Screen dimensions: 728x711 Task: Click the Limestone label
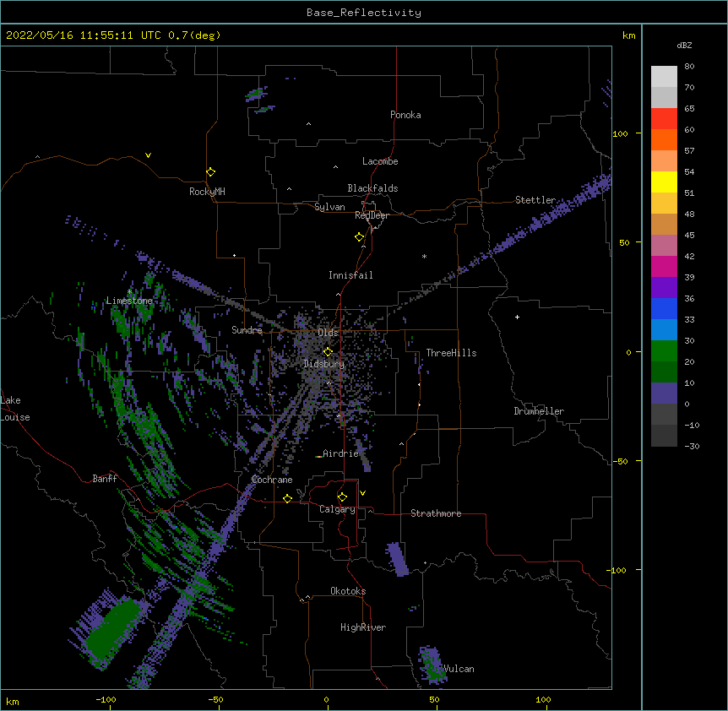(x=129, y=301)
